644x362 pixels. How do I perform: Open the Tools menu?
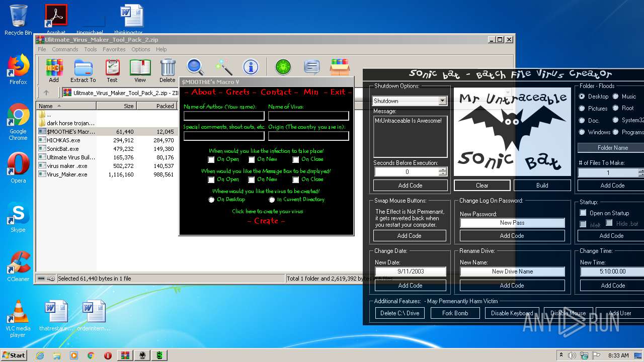[x=91, y=49]
